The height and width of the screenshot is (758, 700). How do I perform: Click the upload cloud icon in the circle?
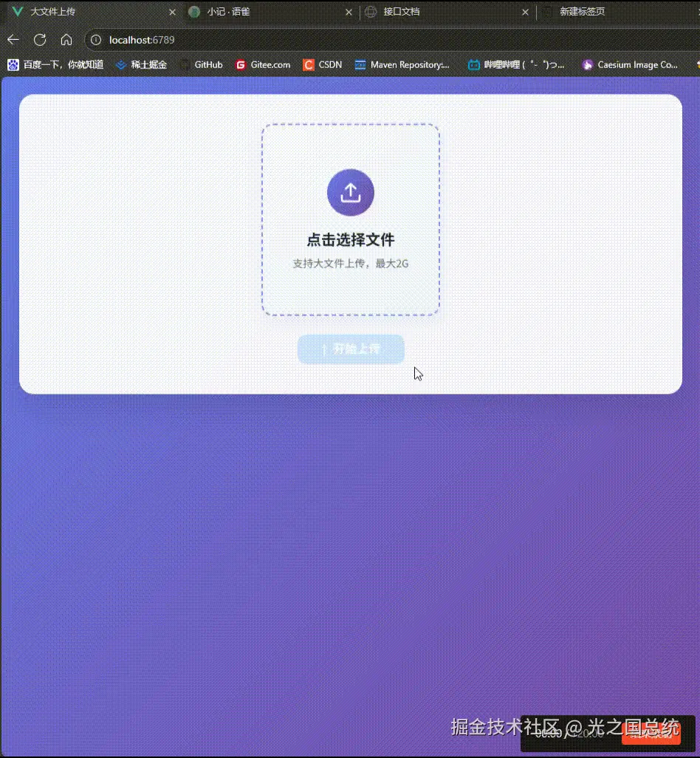coord(351,191)
